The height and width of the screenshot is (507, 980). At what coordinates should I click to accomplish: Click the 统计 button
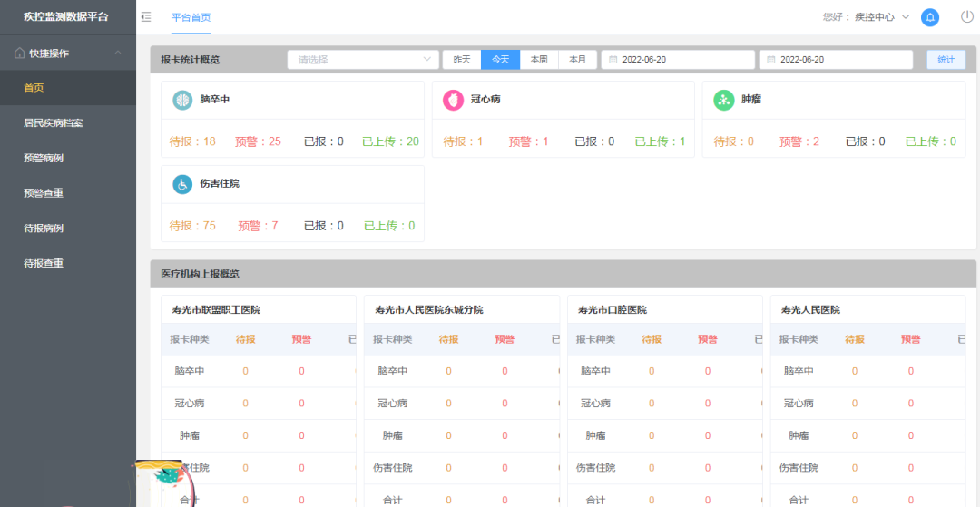click(x=946, y=60)
